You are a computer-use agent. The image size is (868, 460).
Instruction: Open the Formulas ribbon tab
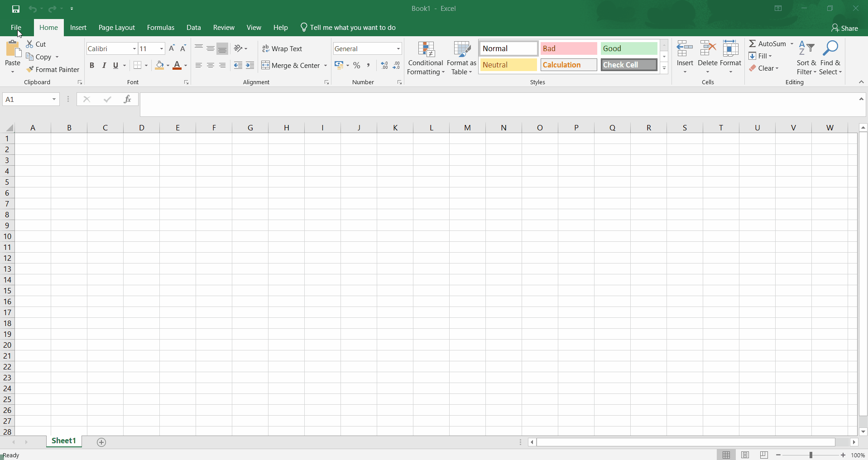click(x=160, y=28)
